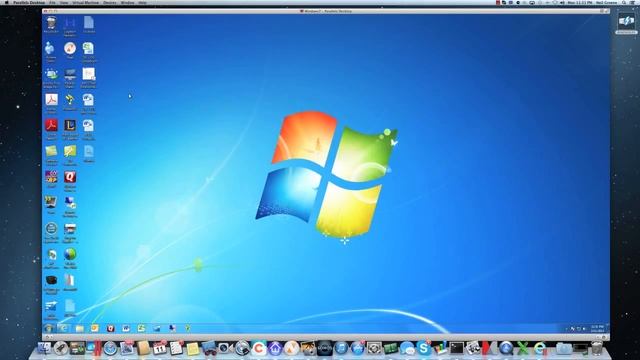640x360 pixels.
Task: Open iTunes music note in the dock
Action: click(x=341, y=348)
